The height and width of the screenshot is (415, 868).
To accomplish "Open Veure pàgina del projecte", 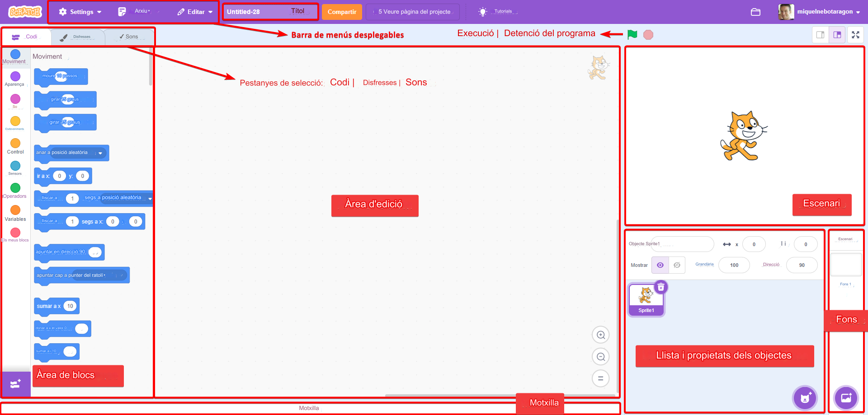I will click(x=412, y=12).
